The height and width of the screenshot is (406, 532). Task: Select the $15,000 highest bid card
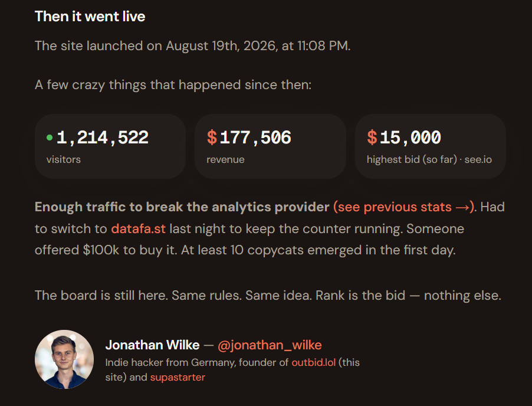431,146
